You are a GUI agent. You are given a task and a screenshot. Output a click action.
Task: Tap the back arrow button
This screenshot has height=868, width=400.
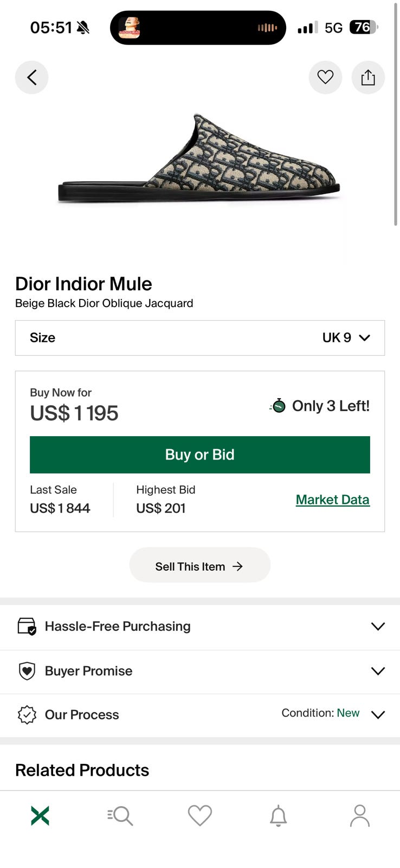[x=31, y=78]
